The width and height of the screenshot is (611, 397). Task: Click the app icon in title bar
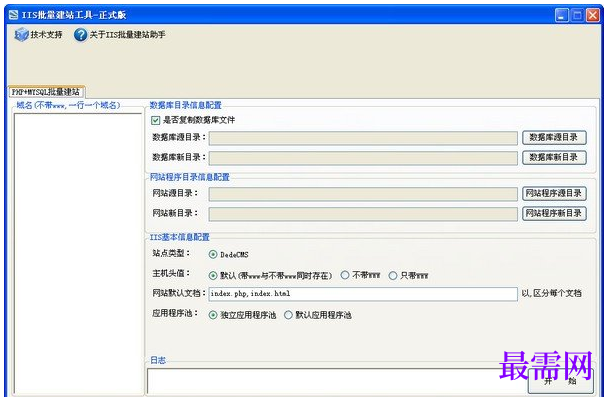tap(14, 15)
